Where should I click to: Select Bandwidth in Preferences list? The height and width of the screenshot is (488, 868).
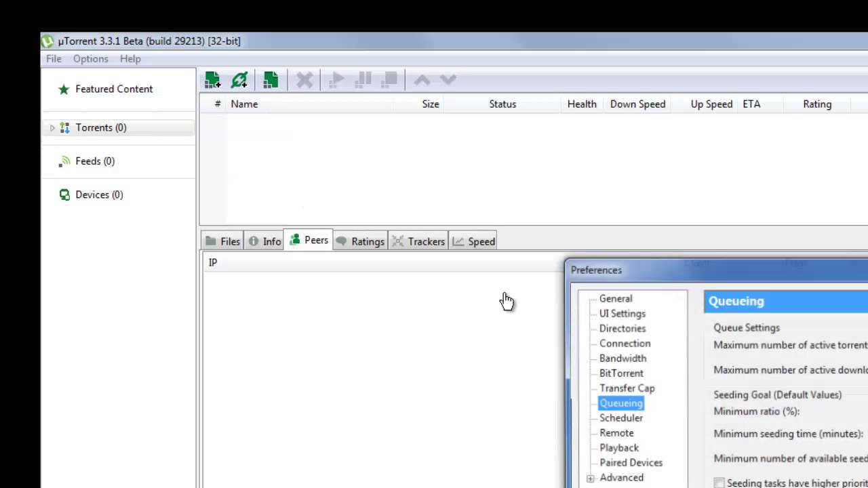coord(623,358)
